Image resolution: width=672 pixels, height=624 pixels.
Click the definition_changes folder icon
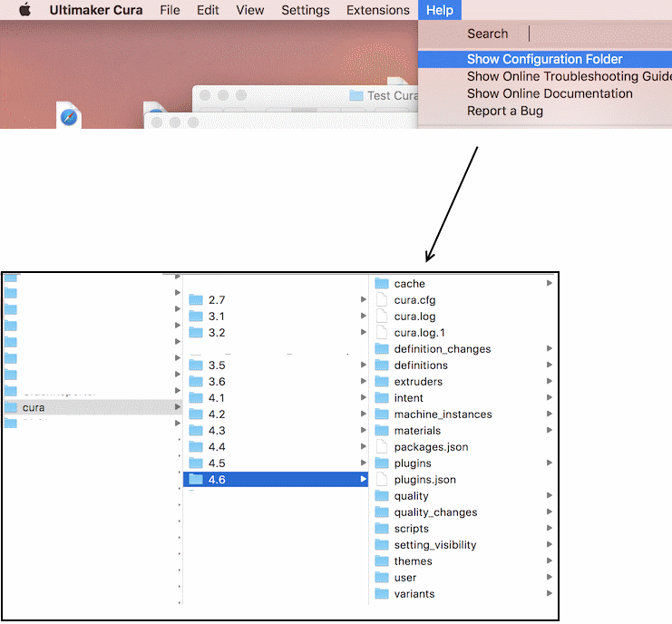382,348
